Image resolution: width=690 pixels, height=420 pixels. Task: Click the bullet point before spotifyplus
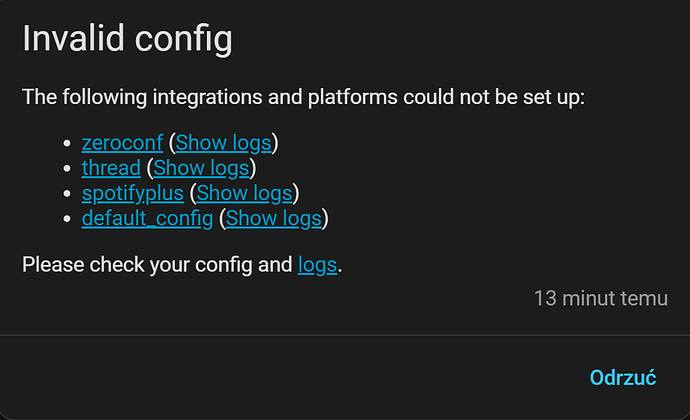(x=67, y=194)
